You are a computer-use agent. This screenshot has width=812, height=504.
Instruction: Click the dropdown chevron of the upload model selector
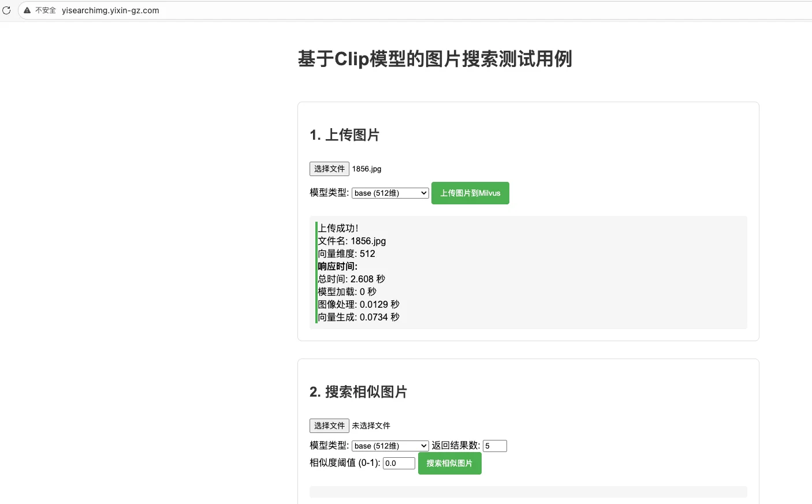(x=423, y=193)
